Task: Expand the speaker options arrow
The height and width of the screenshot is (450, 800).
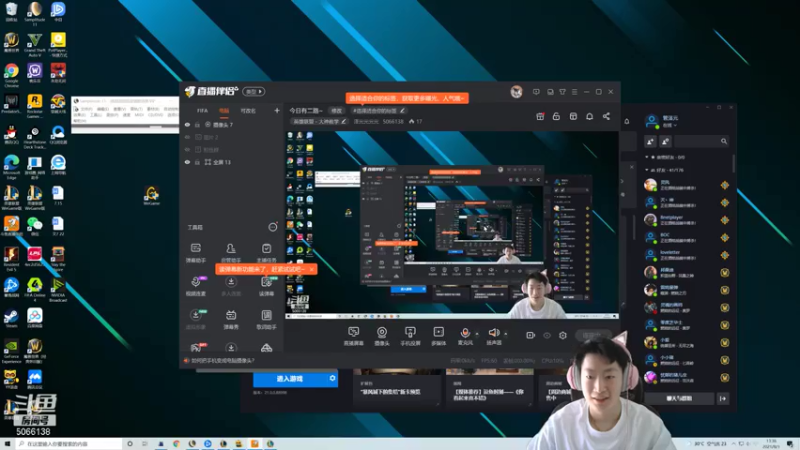Action: tap(506, 334)
